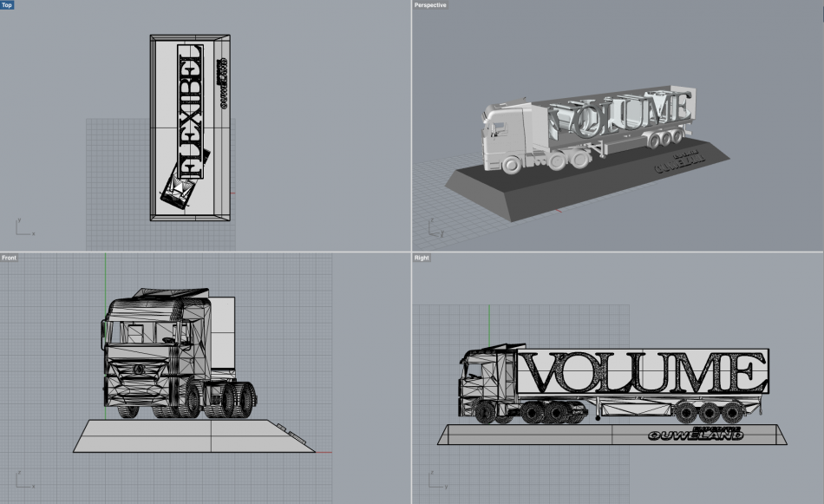Select the Top viewport label
The height and width of the screenshot is (504, 824).
point(7,4)
